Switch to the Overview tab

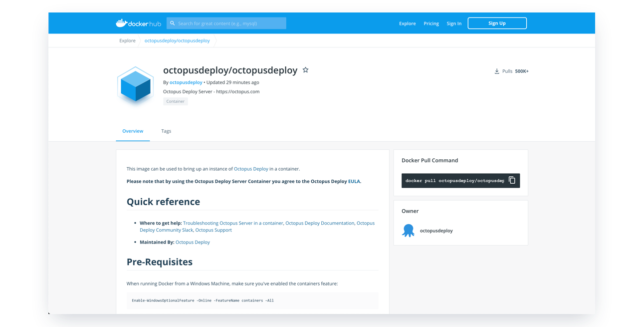click(x=133, y=131)
